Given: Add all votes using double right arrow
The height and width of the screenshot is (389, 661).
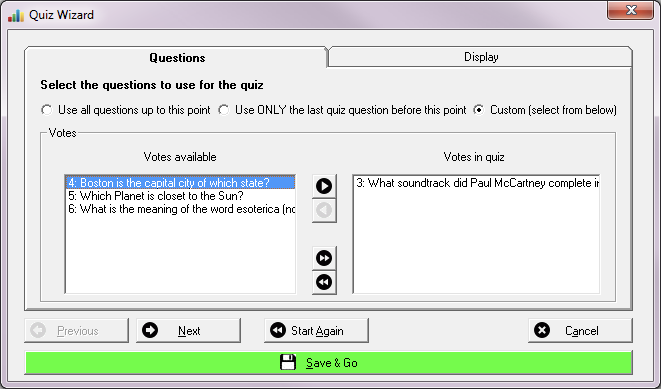Looking at the screenshot, I should pos(324,258).
